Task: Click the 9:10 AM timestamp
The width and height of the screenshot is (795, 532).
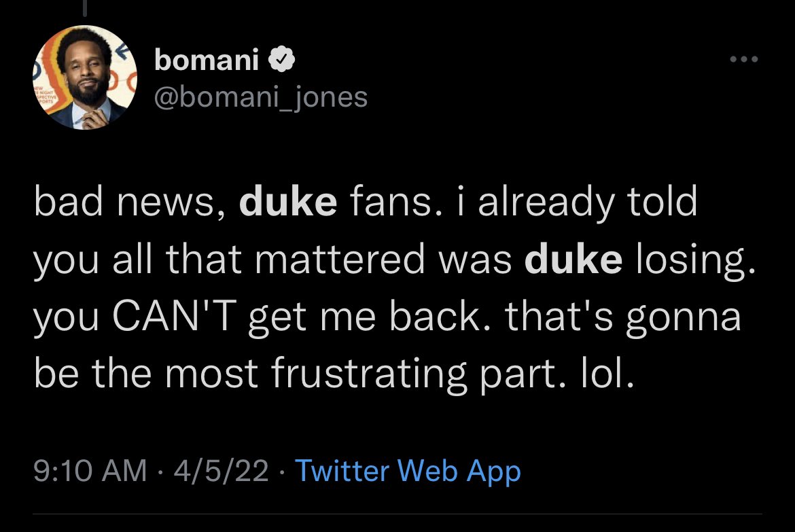Action: (90, 470)
